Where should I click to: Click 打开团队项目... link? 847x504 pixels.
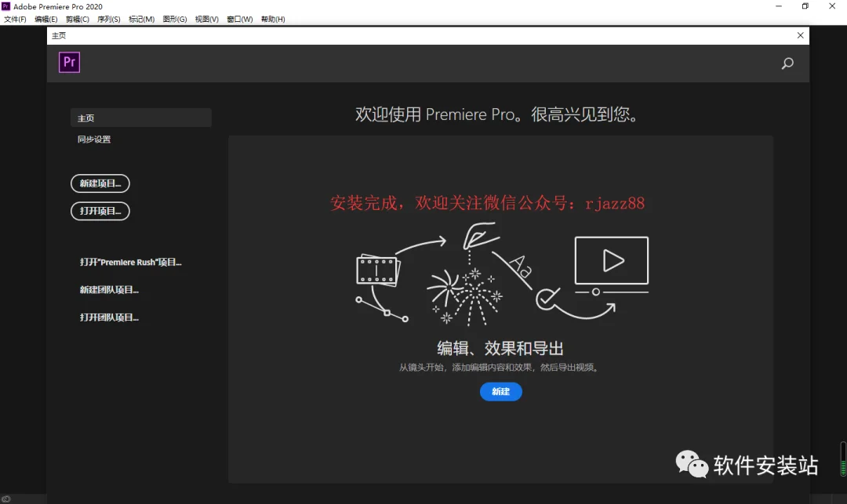pos(109,317)
